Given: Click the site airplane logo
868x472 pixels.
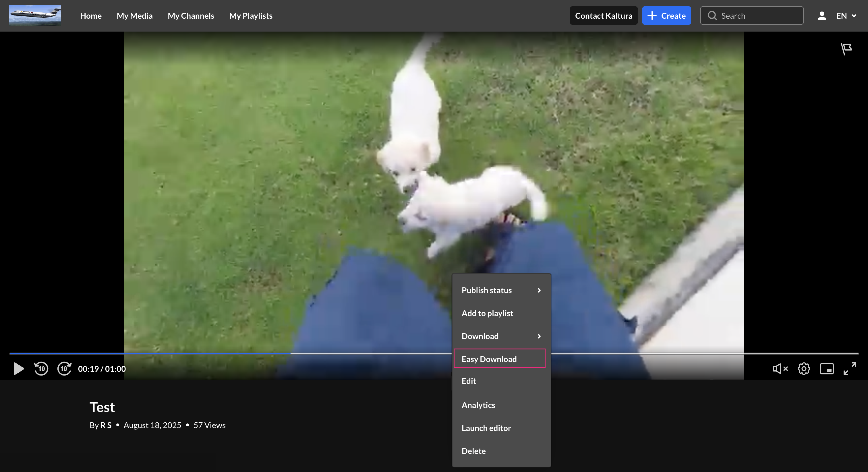Looking at the screenshot, I should [x=35, y=15].
